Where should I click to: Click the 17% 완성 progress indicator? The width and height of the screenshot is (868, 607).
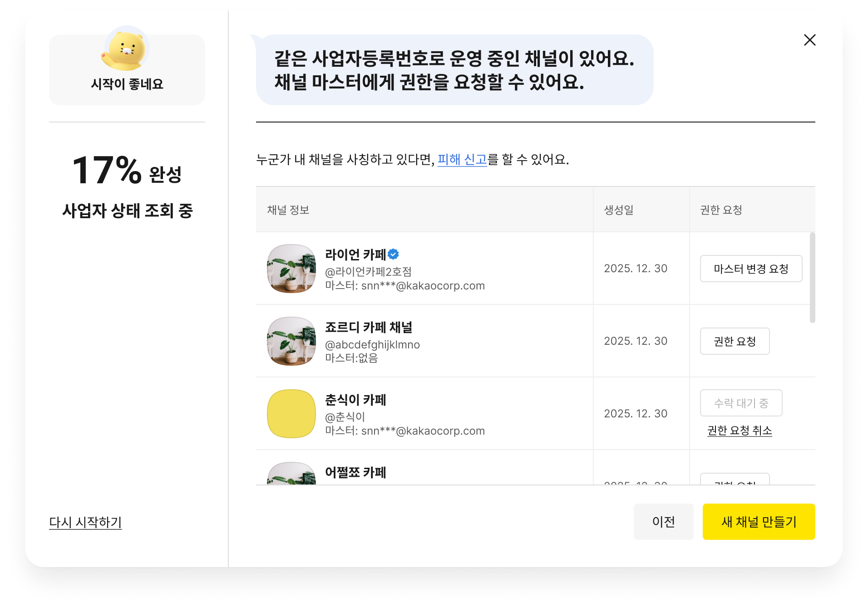click(127, 171)
